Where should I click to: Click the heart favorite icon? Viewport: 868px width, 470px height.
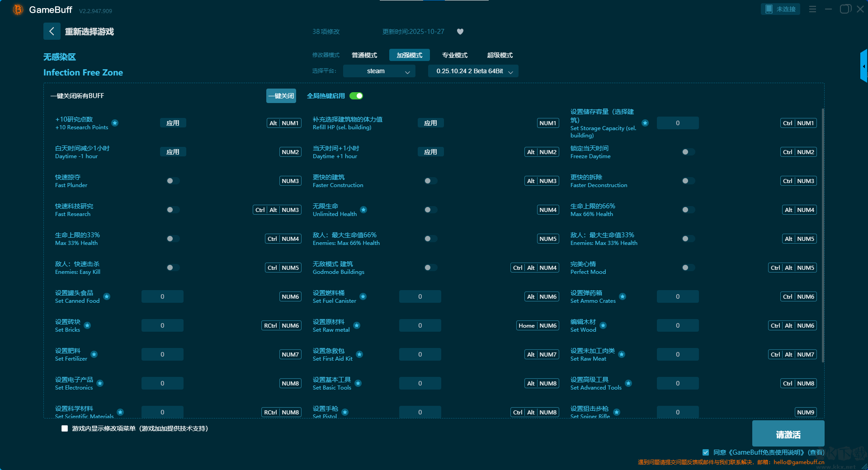460,32
